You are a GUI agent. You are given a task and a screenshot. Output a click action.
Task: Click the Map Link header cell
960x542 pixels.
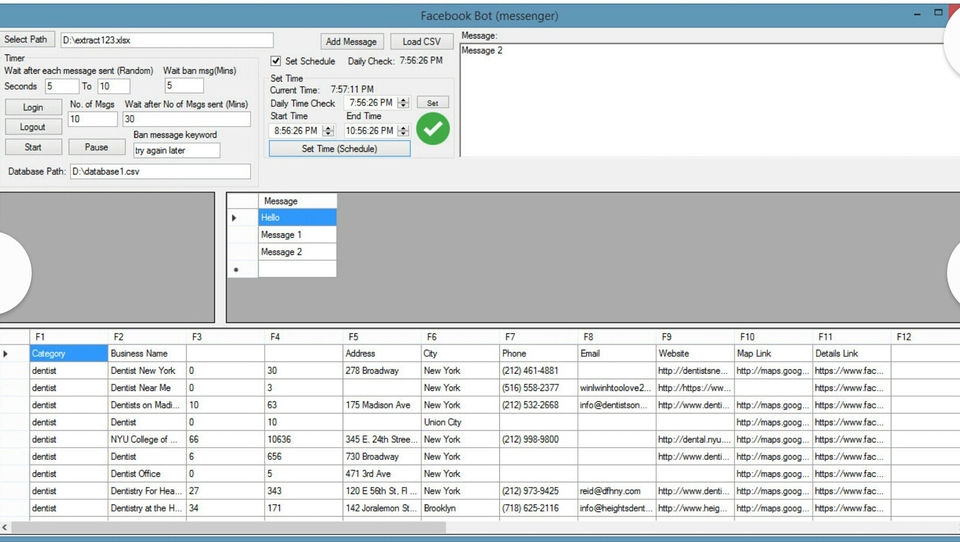pyautogui.click(x=774, y=353)
